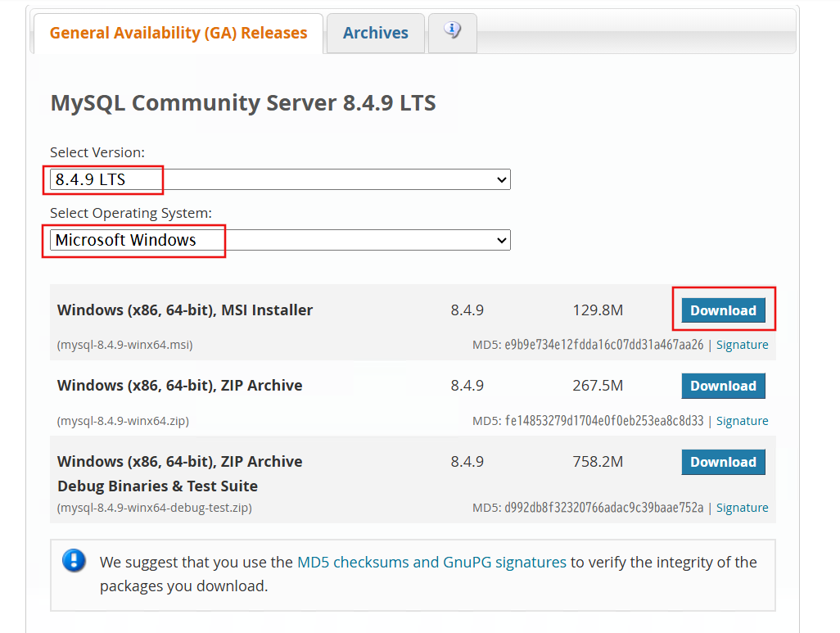Click the file name (mysql-8.4.9-winx64-debug-test.zip)
This screenshot has width=840, height=633.
pos(154,508)
